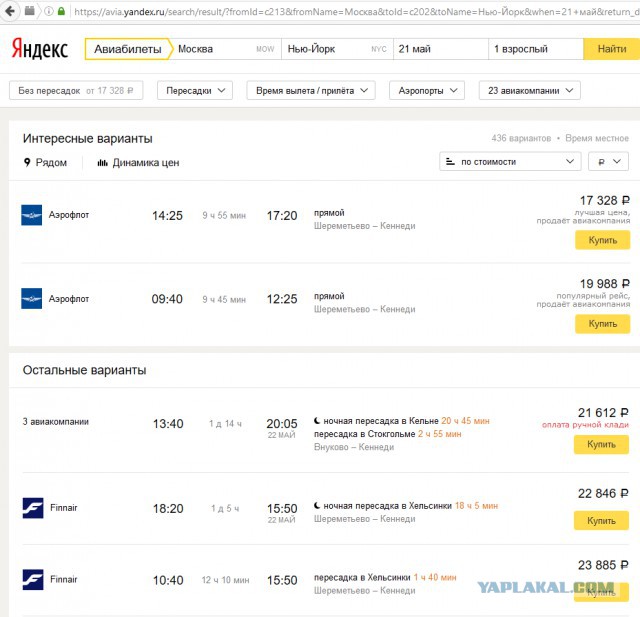Click the Внуково – Кеннеди route text
Viewport: 640px width, 617px height.
(354, 447)
